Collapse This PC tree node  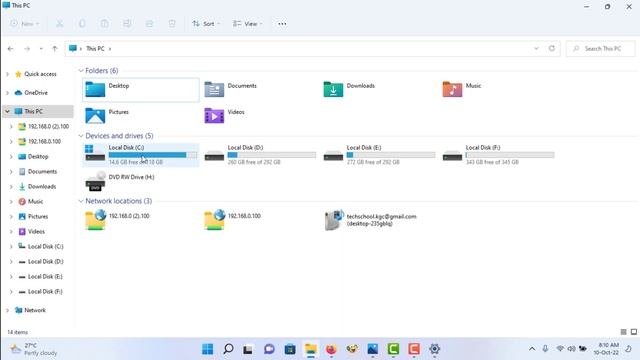click(x=7, y=111)
